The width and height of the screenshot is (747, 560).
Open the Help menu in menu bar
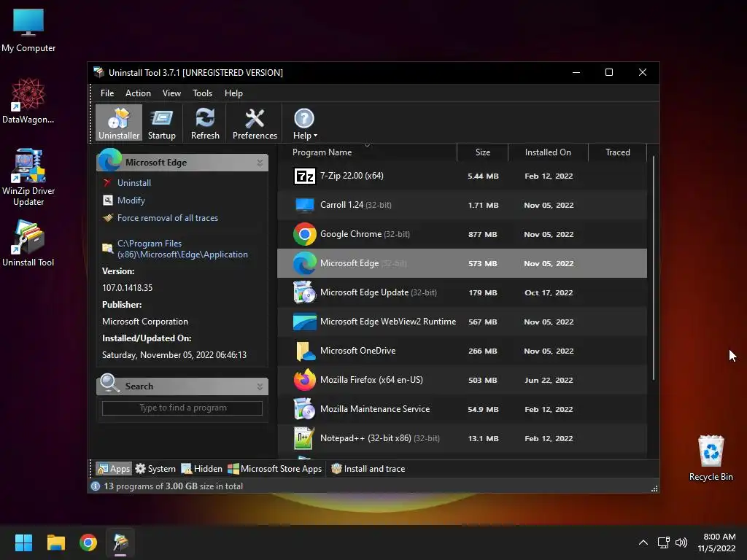click(233, 93)
